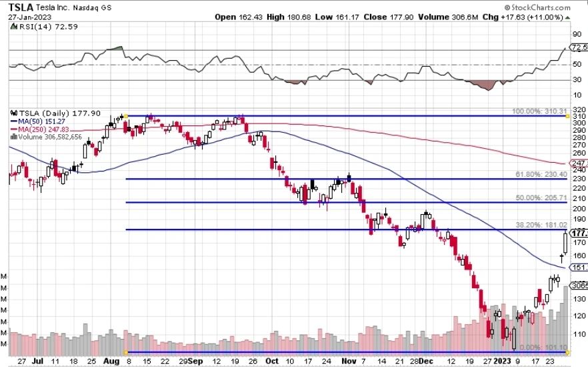
Task: Click the 247.83 MA(250) price tag on axis
Action: tap(579, 163)
